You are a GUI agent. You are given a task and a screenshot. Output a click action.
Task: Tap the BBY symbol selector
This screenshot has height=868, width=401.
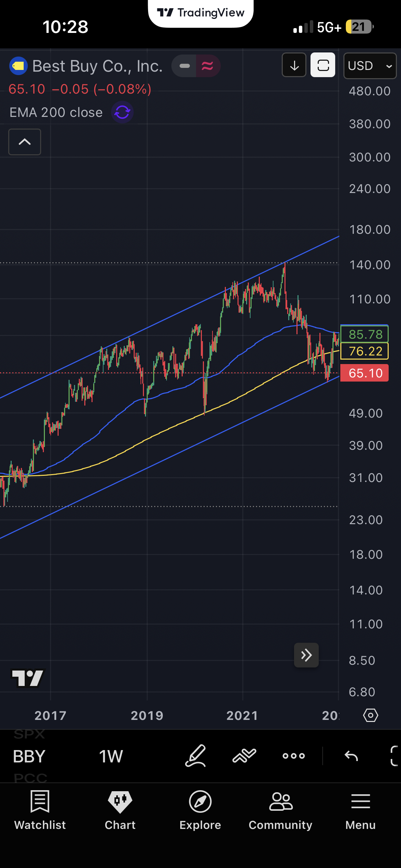coord(29,756)
